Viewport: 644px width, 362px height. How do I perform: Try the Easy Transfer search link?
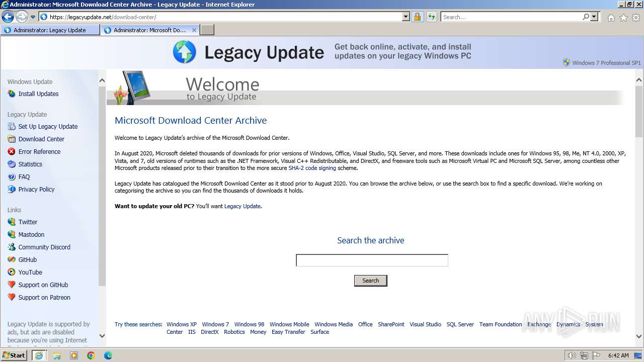click(x=288, y=332)
